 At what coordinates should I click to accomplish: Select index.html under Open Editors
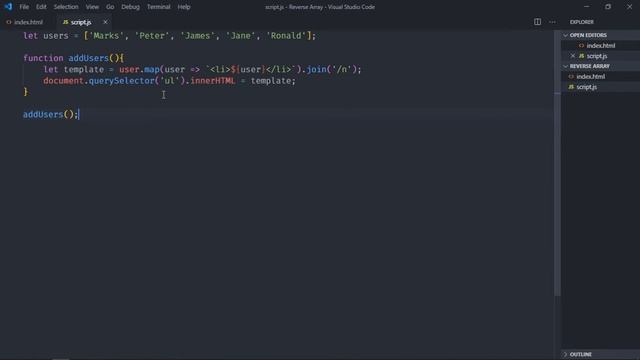[600, 46]
